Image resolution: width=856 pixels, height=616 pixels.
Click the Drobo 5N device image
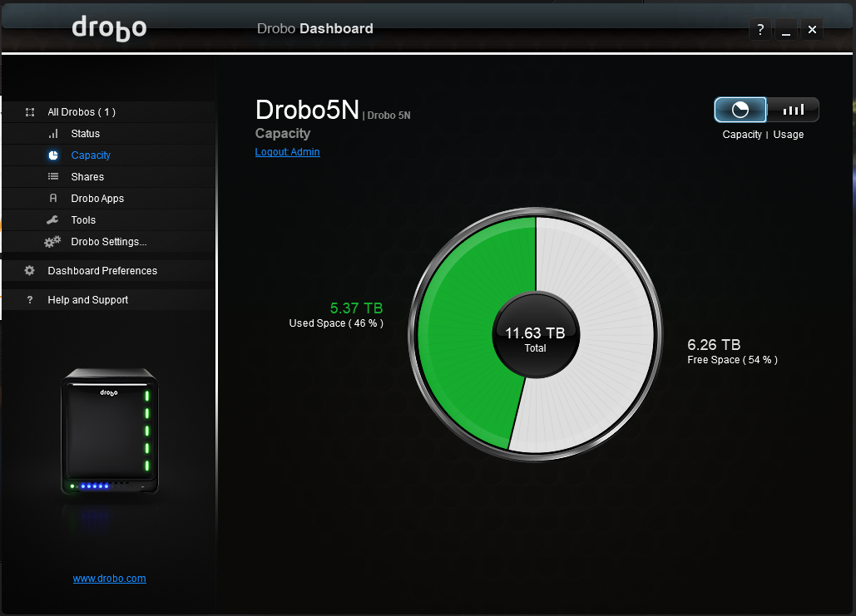[109, 431]
